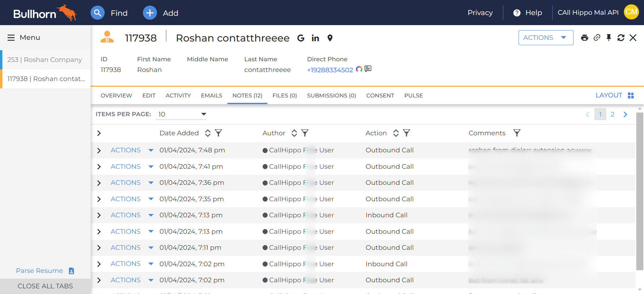Print the record with printer icon
Viewport: 644px width, 294px height.
pos(585,38)
